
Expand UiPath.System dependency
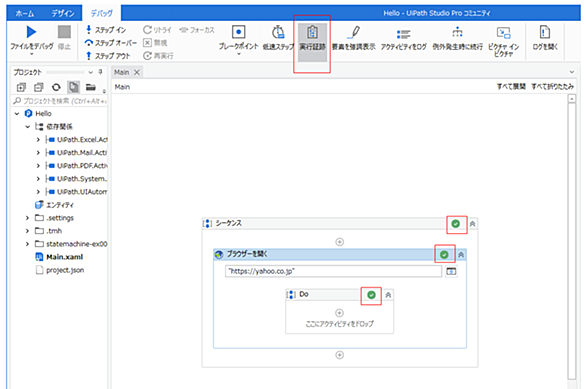coord(38,179)
